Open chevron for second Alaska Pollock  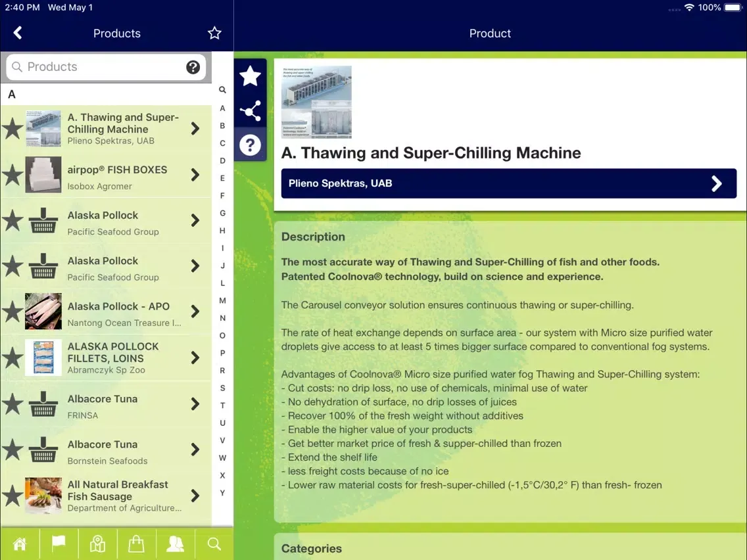(195, 266)
